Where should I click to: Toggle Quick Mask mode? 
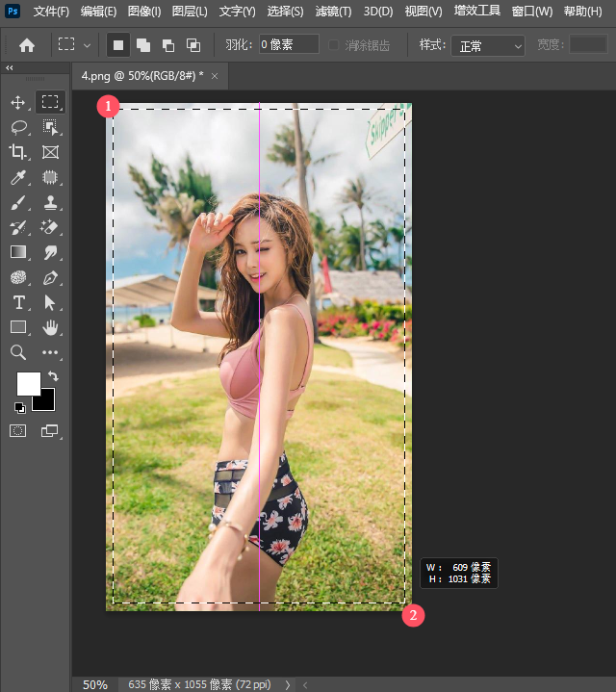17,431
